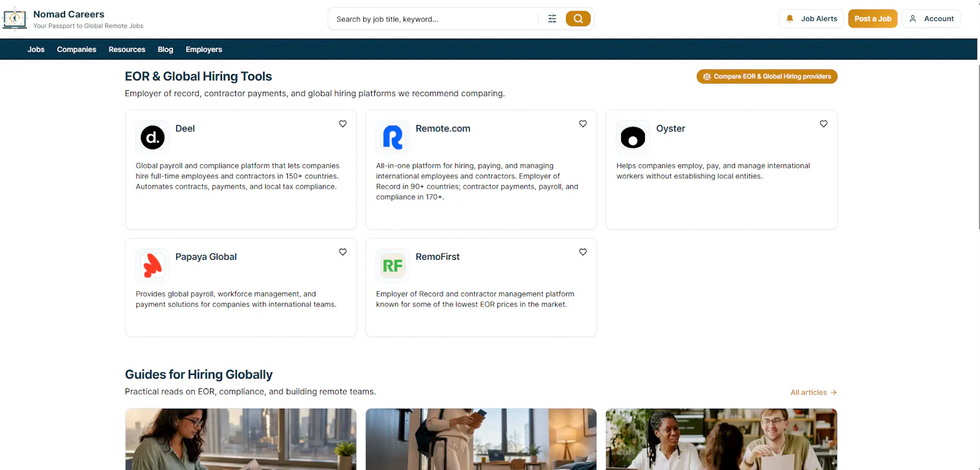Click the Remote.com logo icon
This screenshot has width=980, height=470.
393,137
